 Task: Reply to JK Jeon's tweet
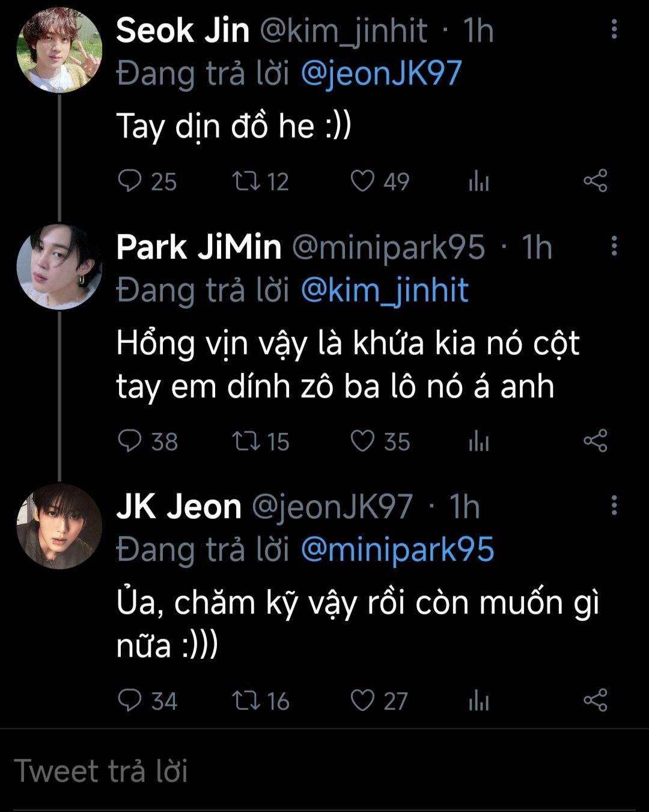point(129,701)
